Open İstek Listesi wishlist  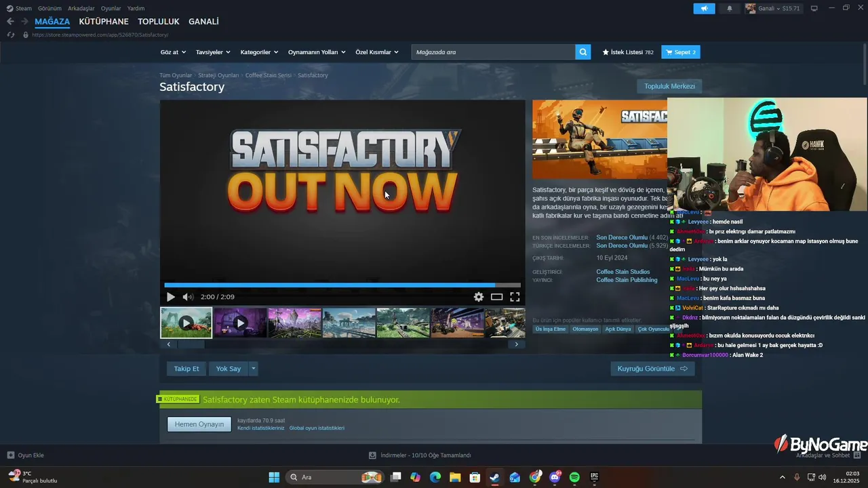pyautogui.click(x=628, y=52)
